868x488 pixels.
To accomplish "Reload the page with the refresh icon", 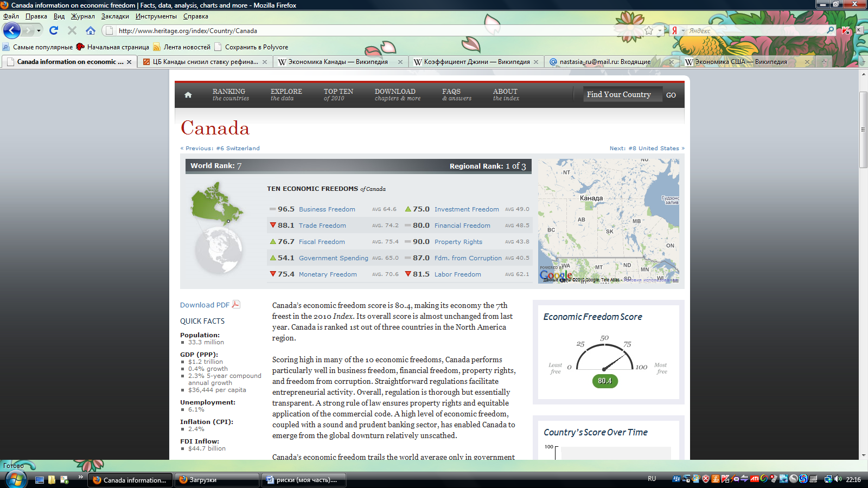I will 54,30.
